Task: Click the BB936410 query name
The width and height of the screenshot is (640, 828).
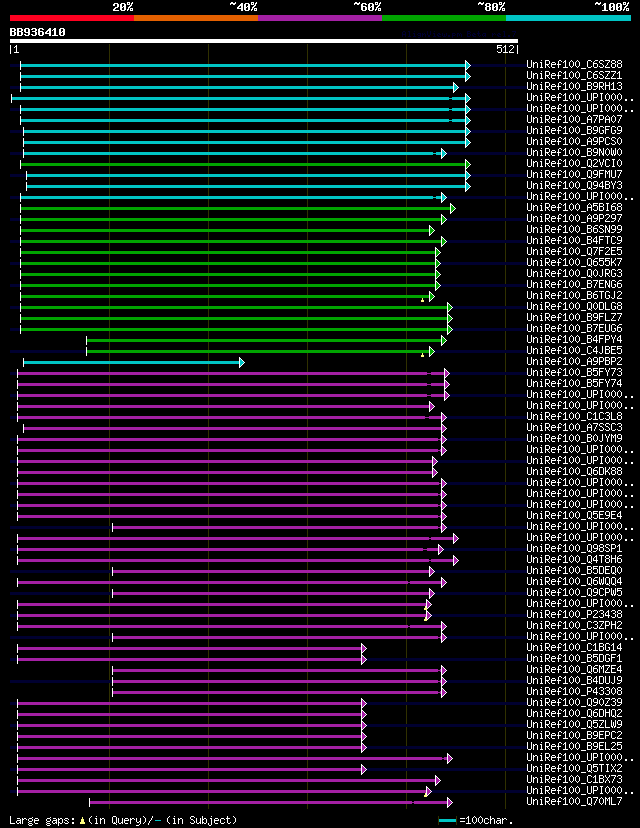Action: click(x=37, y=32)
